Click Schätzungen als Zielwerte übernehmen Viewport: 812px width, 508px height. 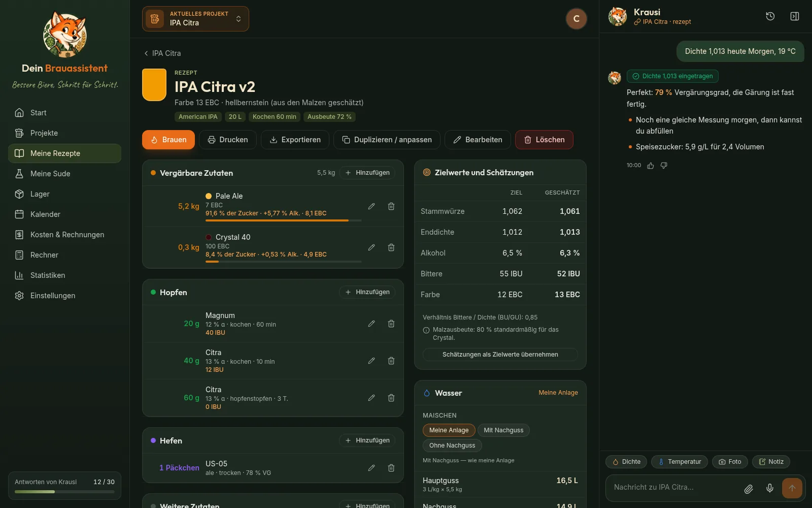tap(500, 355)
